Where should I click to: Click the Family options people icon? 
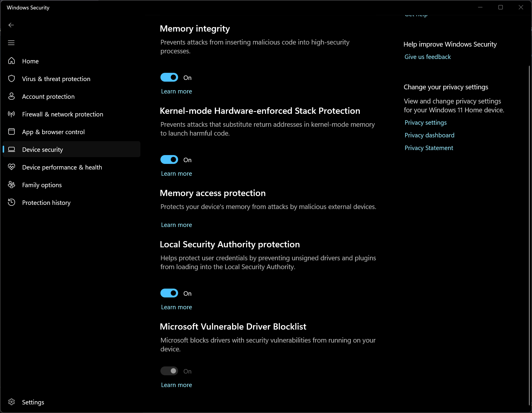(12, 185)
